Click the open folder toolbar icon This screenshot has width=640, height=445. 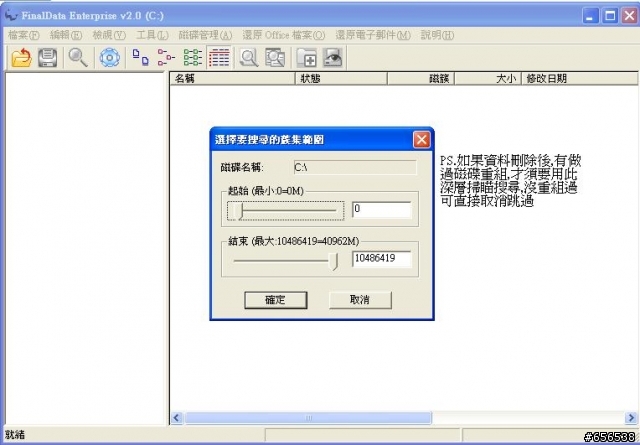tap(21, 58)
